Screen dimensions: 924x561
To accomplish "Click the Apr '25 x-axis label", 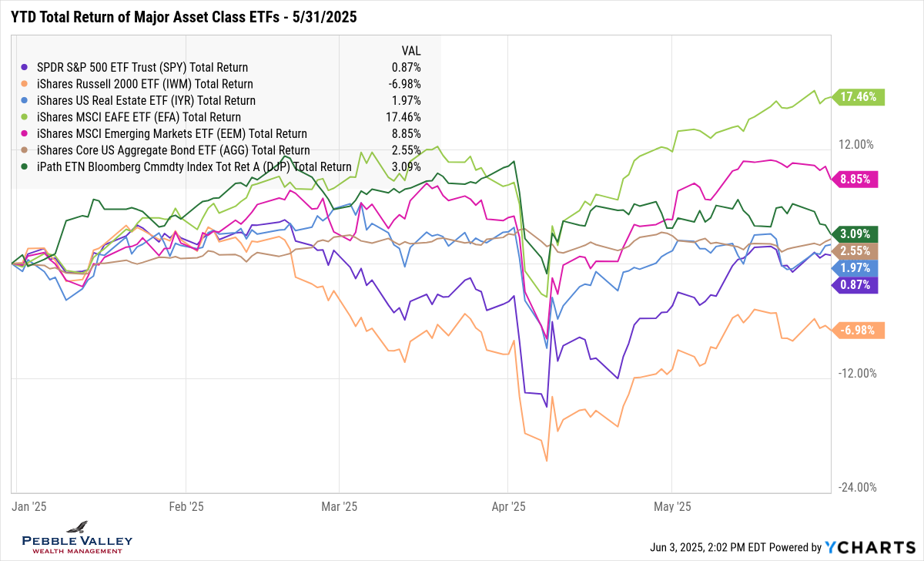I will 508,507.
